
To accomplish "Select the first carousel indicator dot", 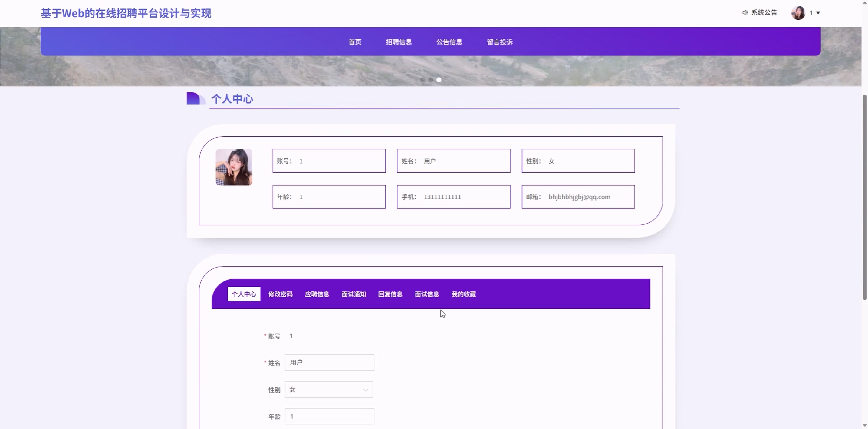I will tap(422, 80).
